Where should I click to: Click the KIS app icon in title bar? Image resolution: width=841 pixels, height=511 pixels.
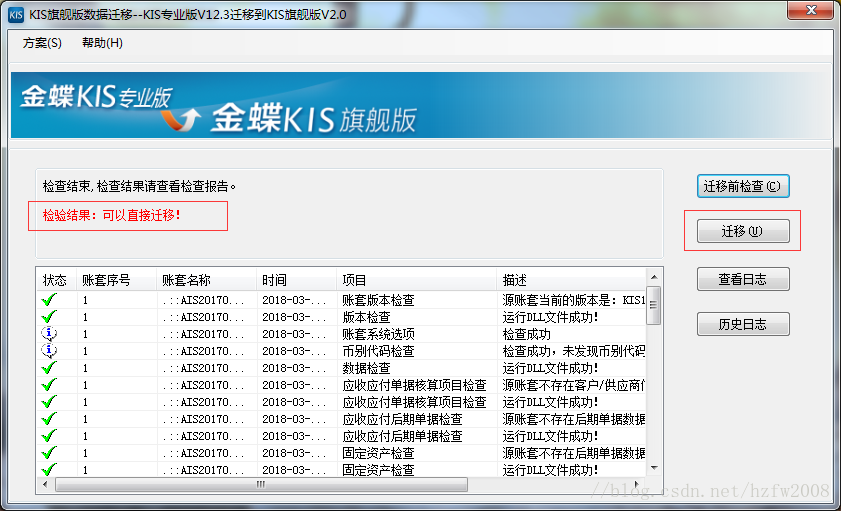click(x=16, y=14)
